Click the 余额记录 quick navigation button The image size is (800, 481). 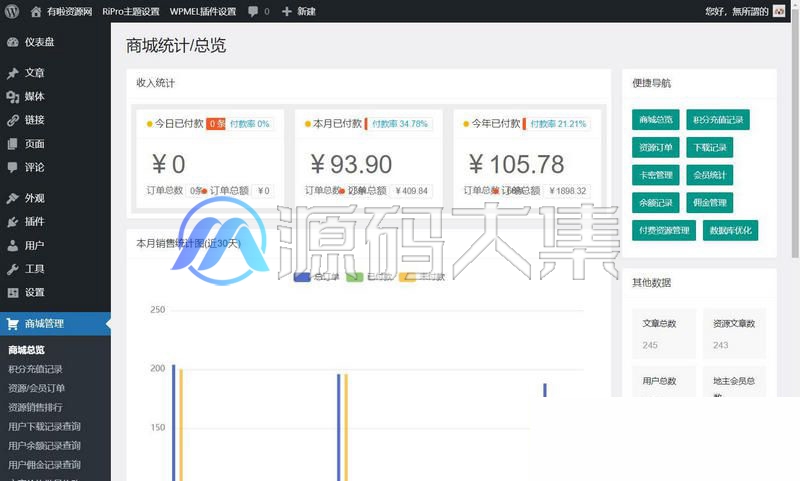pyautogui.click(x=656, y=202)
